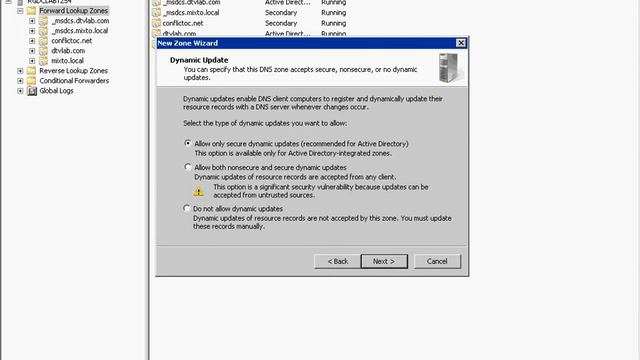Expand the _msdcs.mixto.local tree node

(32, 31)
